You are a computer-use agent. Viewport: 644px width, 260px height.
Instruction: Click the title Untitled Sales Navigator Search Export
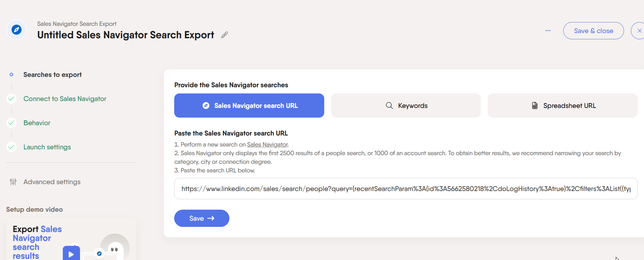tap(126, 35)
